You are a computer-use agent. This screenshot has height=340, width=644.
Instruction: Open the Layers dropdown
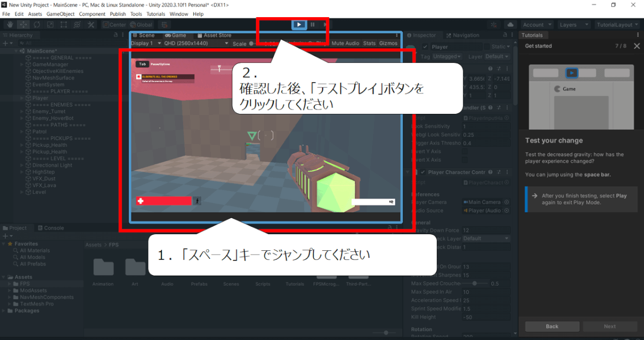[x=574, y=25]
